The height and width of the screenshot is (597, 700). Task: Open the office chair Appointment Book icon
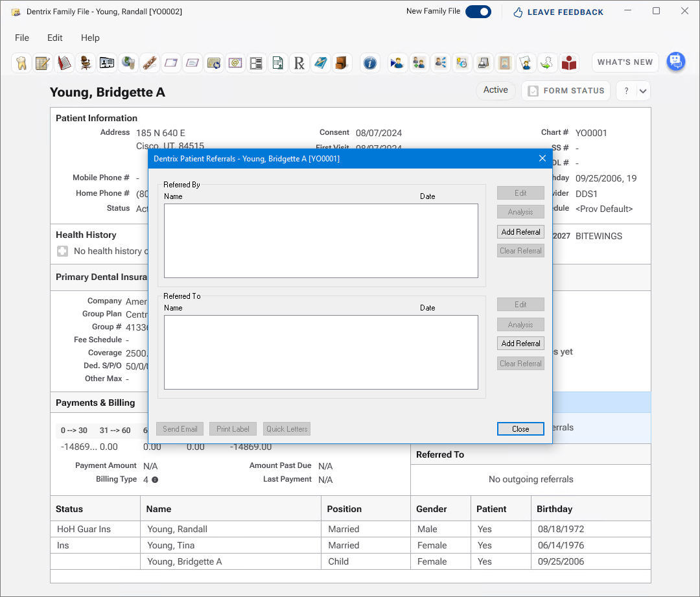pyautogui.click(x=86, y=63)
